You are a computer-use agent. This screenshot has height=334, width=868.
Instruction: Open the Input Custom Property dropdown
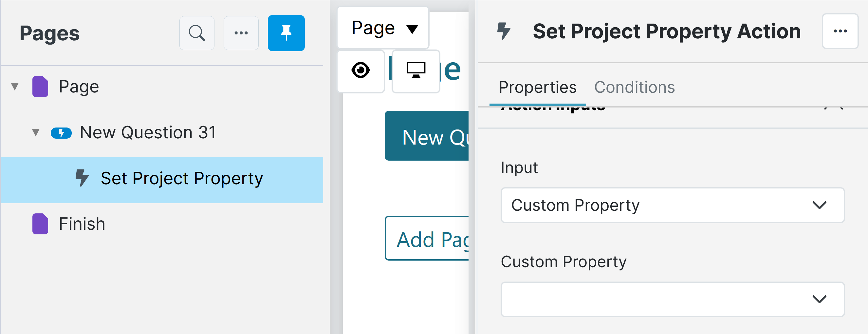pos(672,205)
